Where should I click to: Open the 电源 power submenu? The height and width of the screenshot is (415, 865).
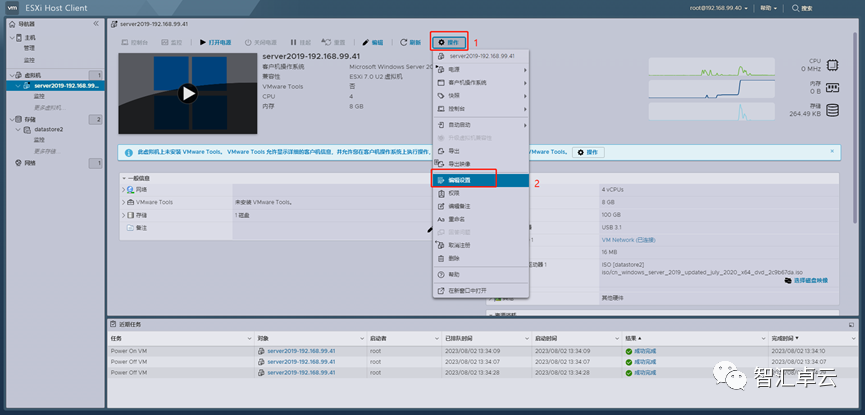480,70
